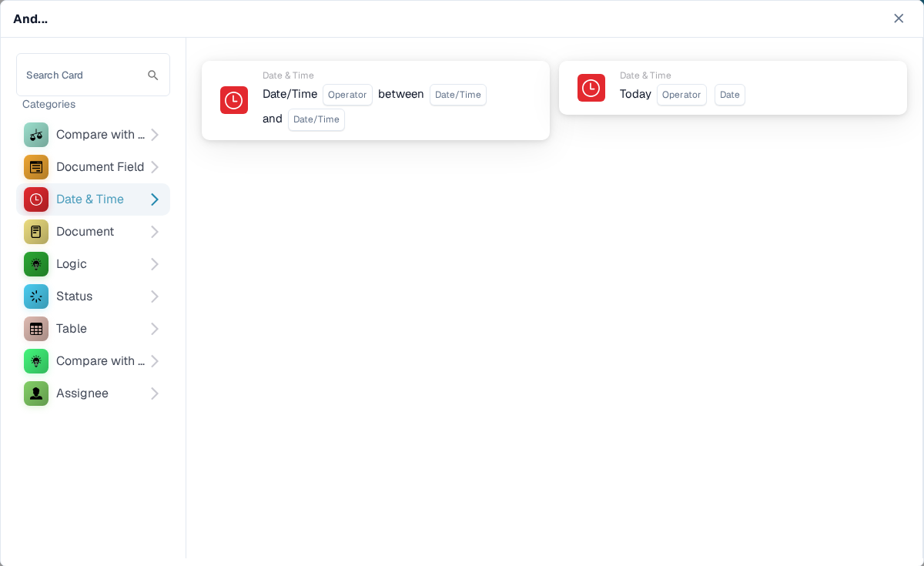Expand chevron of Compare with row with scales icon
Viewport: 924px width, 566px height.
pos(154,135)
